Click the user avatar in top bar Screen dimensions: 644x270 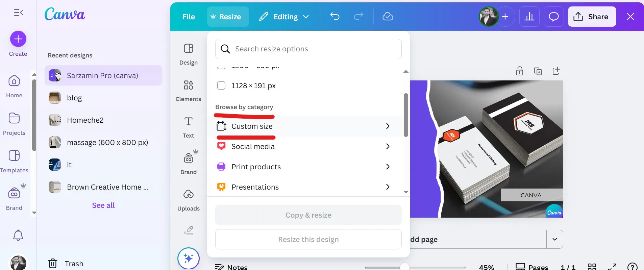point(489,17)
